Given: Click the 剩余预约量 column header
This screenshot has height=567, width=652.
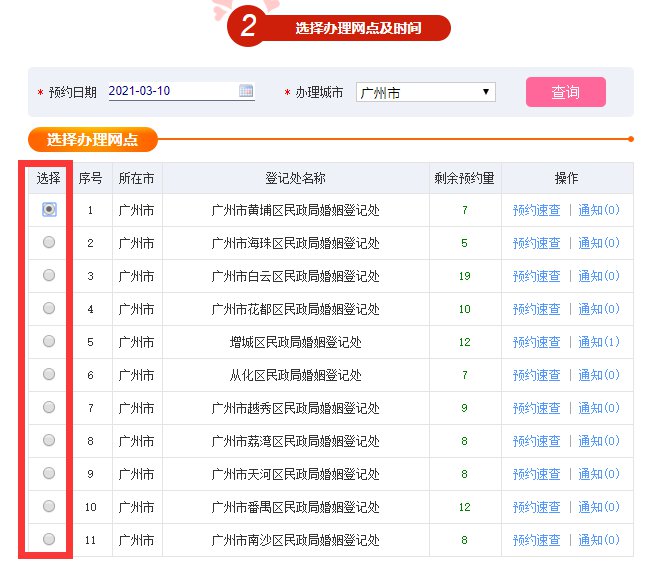Looking at the screenshot, I should click(464, 178).
